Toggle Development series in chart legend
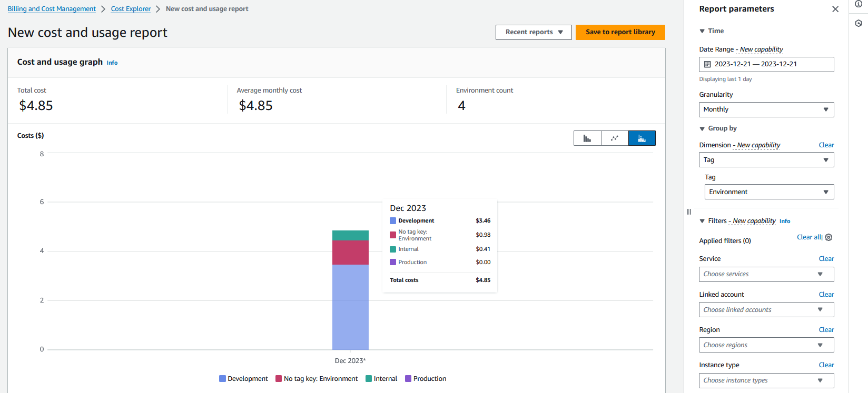 coord(243,379)
